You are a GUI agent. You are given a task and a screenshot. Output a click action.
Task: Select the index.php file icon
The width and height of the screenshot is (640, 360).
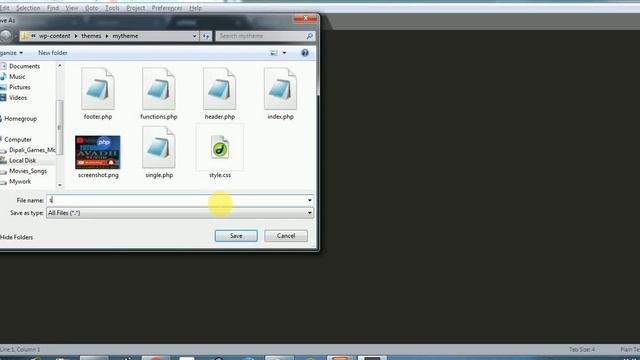[x=280, y=89]
